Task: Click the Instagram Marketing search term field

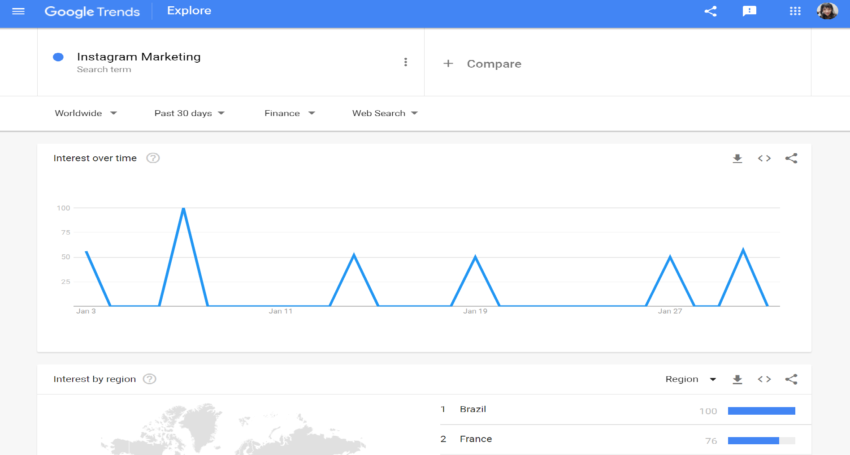Action: (139, 57)
